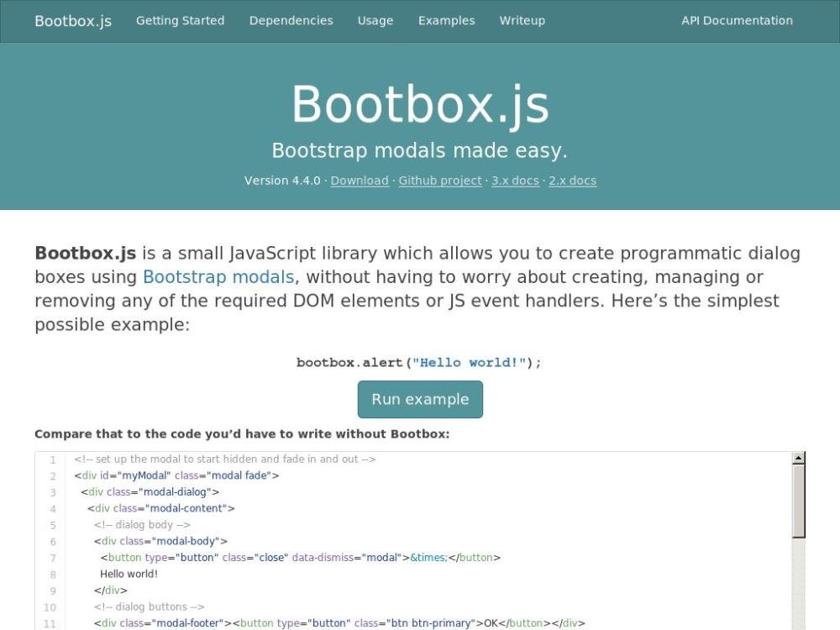Jump to the Writeup section

522,21
